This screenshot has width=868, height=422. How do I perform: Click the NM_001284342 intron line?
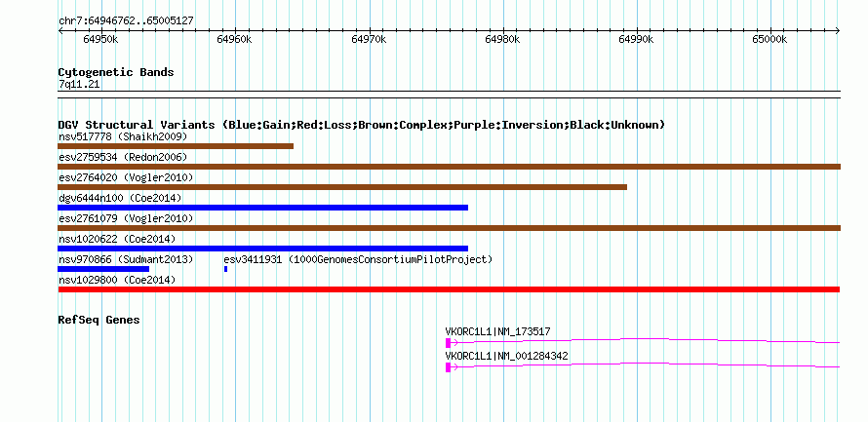(646, 364)
